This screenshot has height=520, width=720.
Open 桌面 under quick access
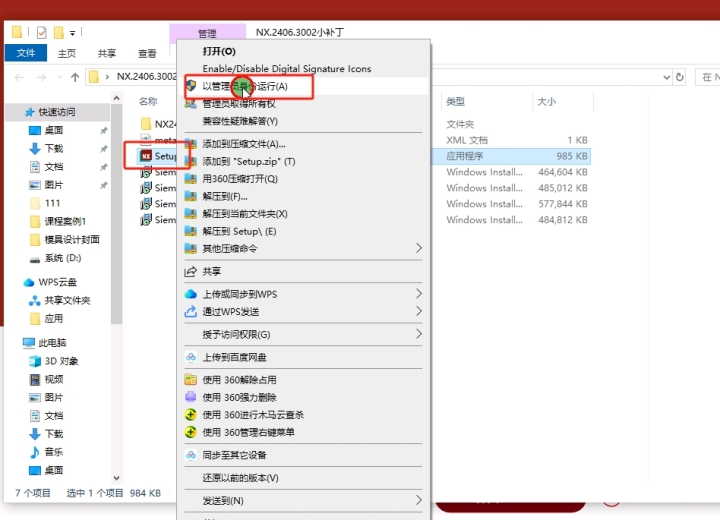(x=54, y=130)
